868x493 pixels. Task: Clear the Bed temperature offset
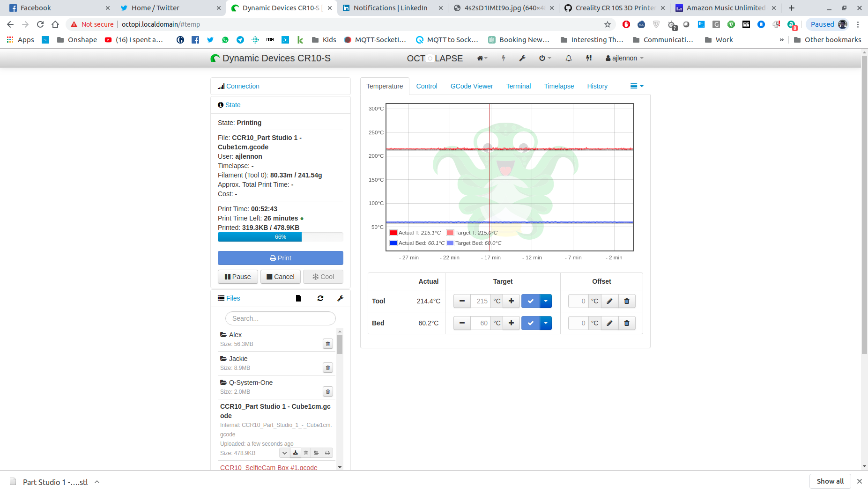click(x=627, y=323)
